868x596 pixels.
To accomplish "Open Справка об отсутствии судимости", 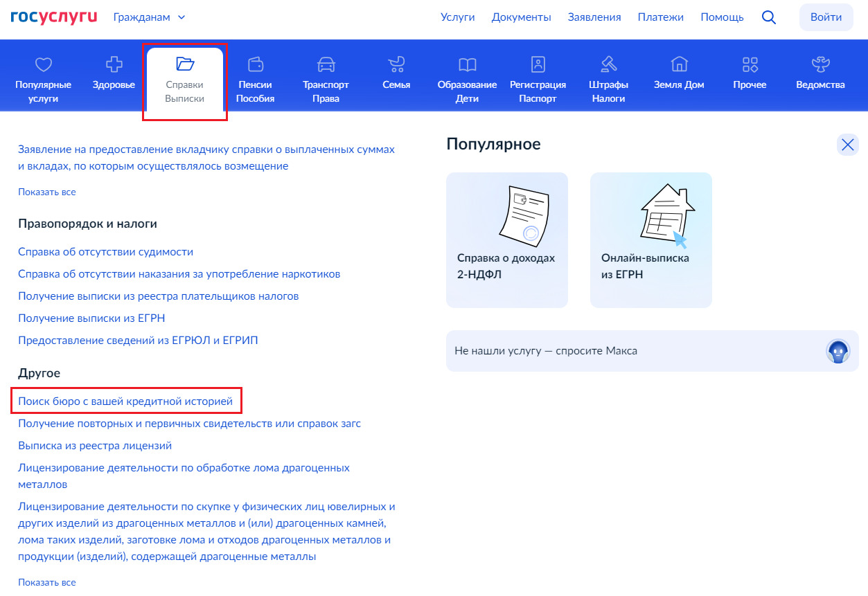I will pos(106,252).
